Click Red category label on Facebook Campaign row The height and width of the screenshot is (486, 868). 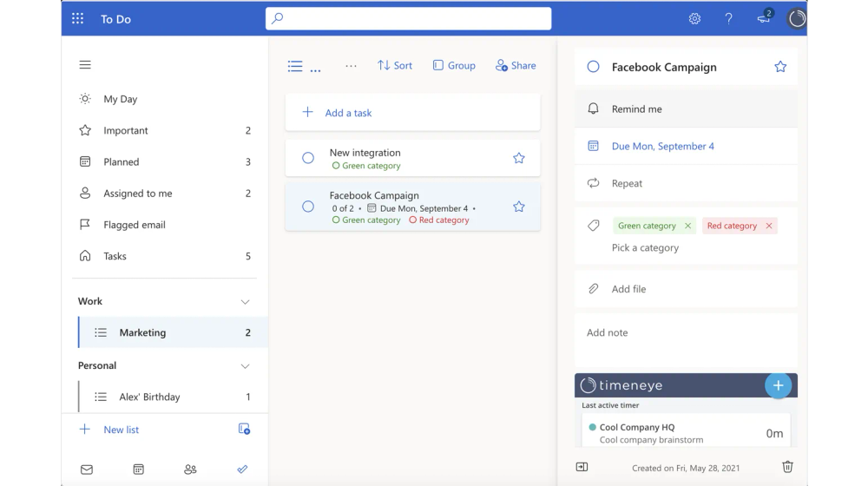pos(439,220)
